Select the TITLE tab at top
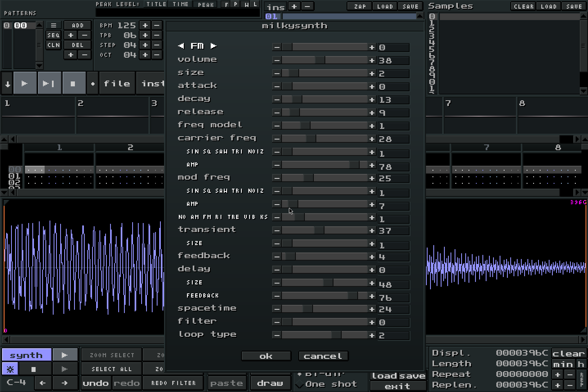588x392 pixels. pos(156,4)
